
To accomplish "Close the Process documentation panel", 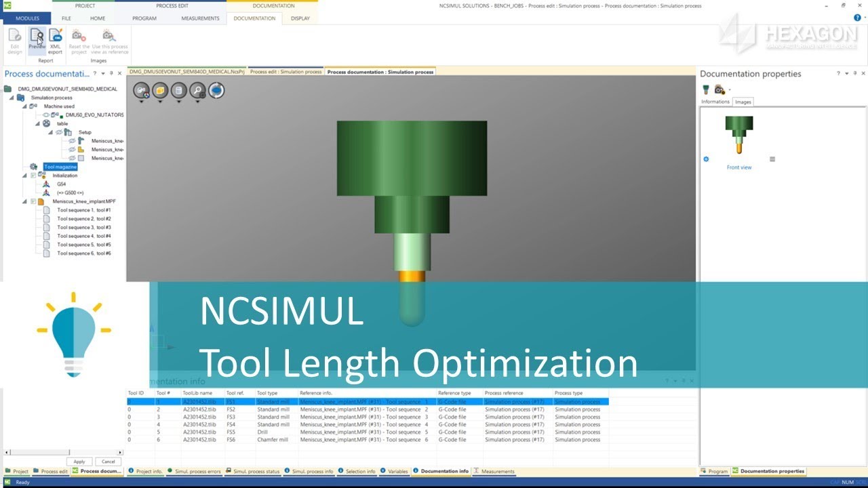I will coord(120,73).
